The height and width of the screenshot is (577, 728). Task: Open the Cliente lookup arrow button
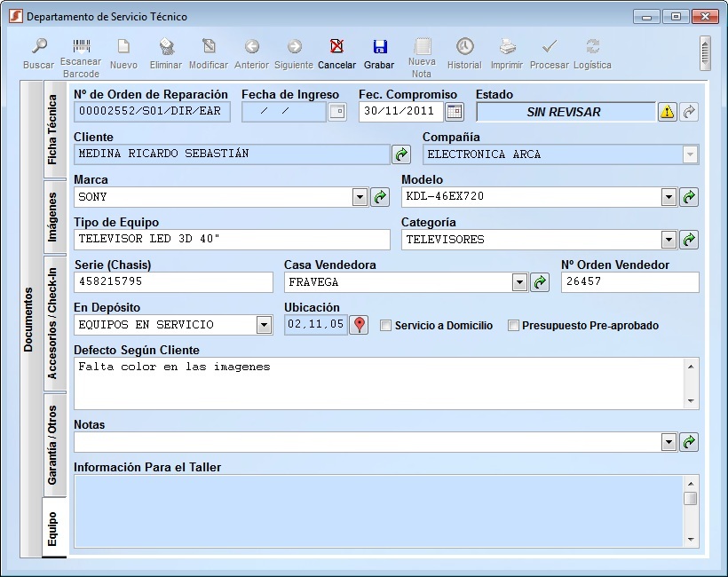click(x=401, y=154)
